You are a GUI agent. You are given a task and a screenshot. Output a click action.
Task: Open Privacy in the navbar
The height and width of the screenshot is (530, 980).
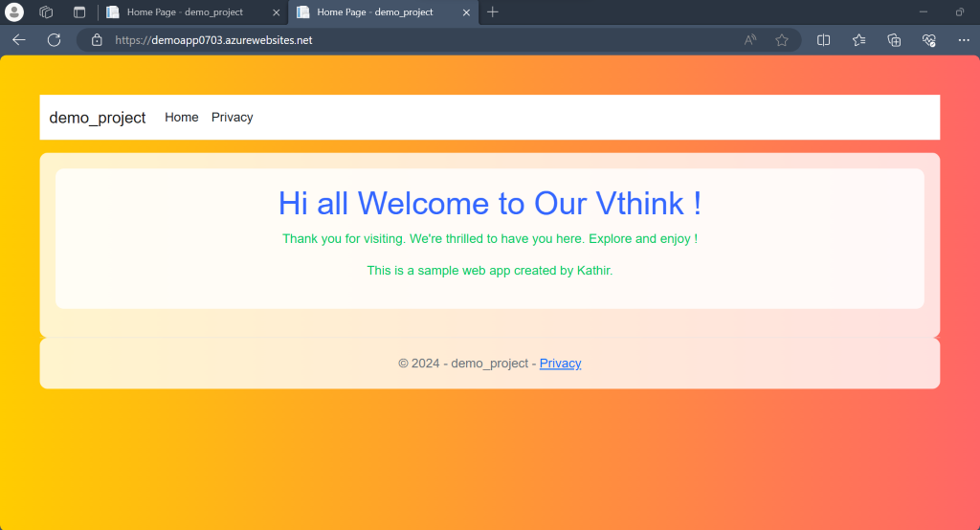[232, 118]
